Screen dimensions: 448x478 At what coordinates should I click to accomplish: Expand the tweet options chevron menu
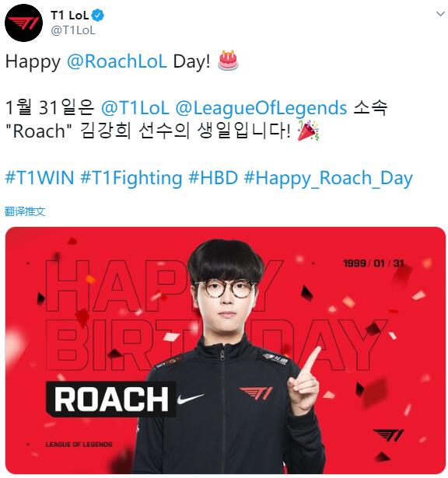tap(440, 14)
